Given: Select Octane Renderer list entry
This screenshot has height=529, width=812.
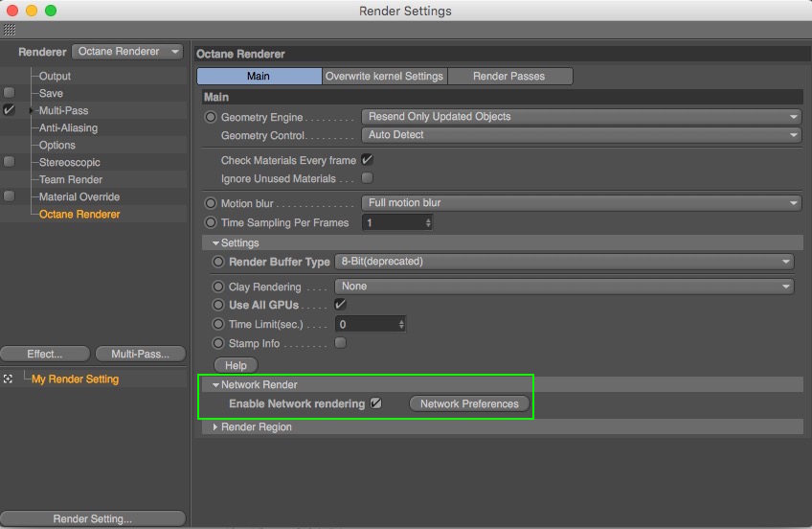Looking at the screenshot, I should [x=79, y=214].
